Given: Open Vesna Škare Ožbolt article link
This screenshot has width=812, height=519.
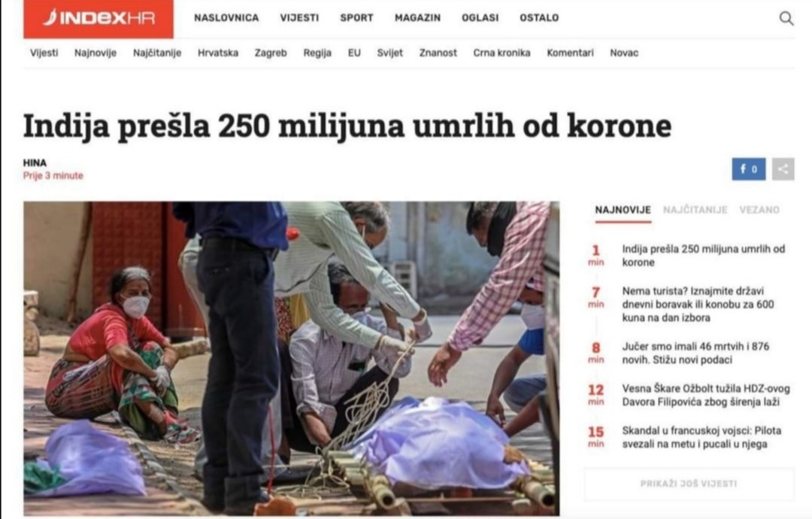Looking at the screenshot, I should (706, 395).
